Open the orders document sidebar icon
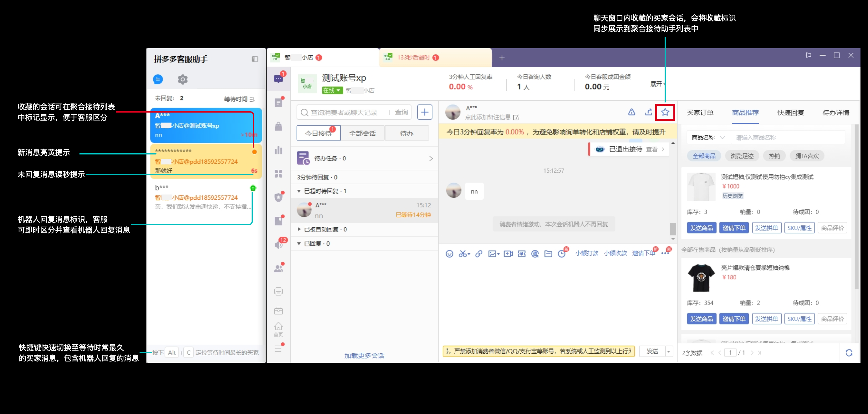868x414 pixels. click(x=278, y=102)
